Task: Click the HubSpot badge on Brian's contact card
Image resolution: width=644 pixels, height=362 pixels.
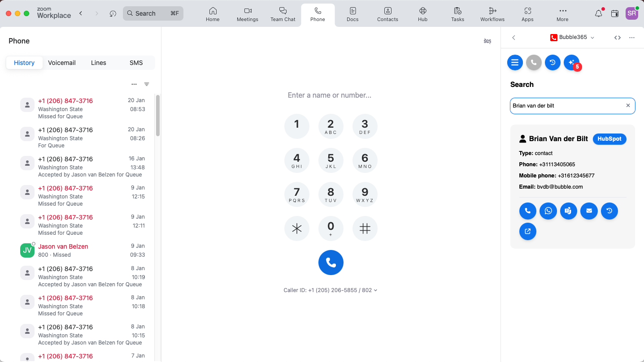Action: pos(609,139)
